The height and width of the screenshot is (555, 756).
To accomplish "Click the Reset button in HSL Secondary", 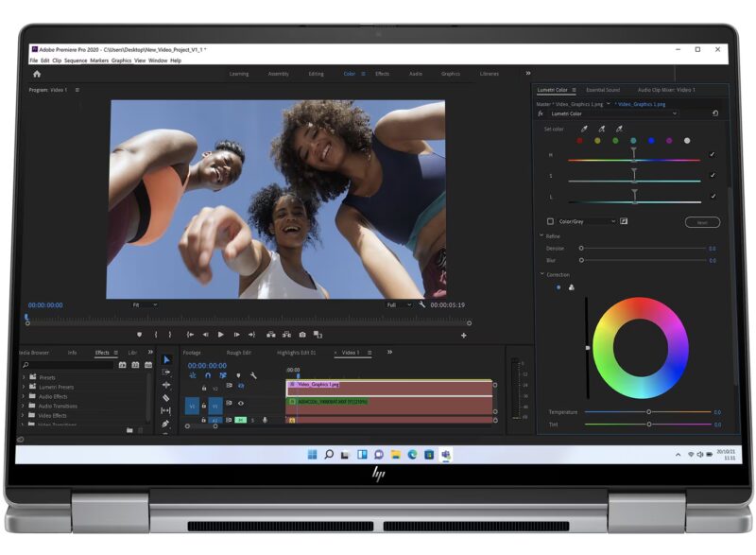I will click(x=702, y=222).
